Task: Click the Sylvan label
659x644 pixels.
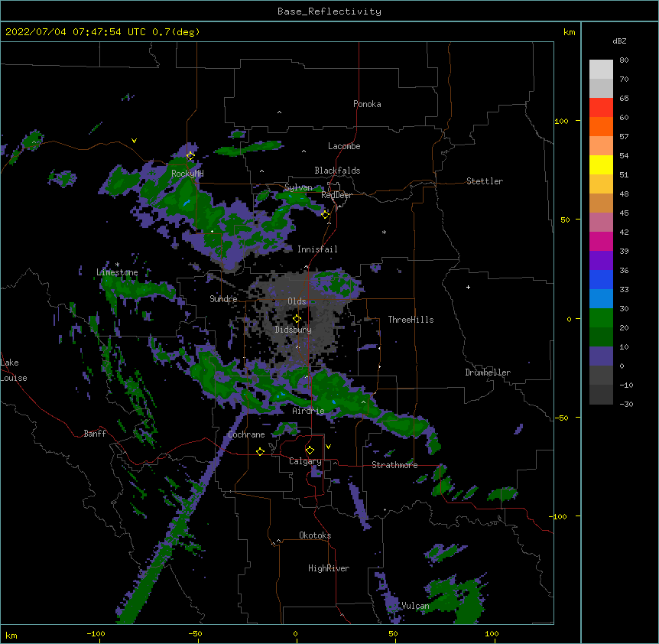Action: click(x=298, y=187)
